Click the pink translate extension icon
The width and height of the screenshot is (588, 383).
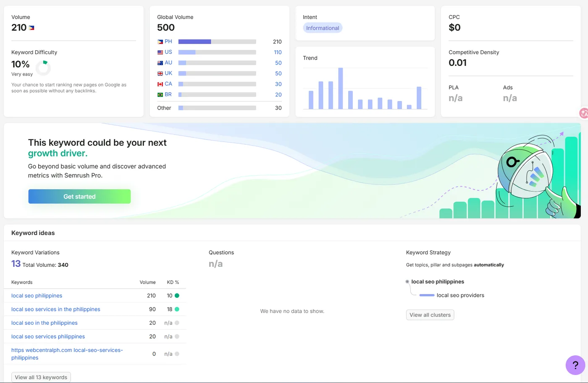tap(584, 113)
